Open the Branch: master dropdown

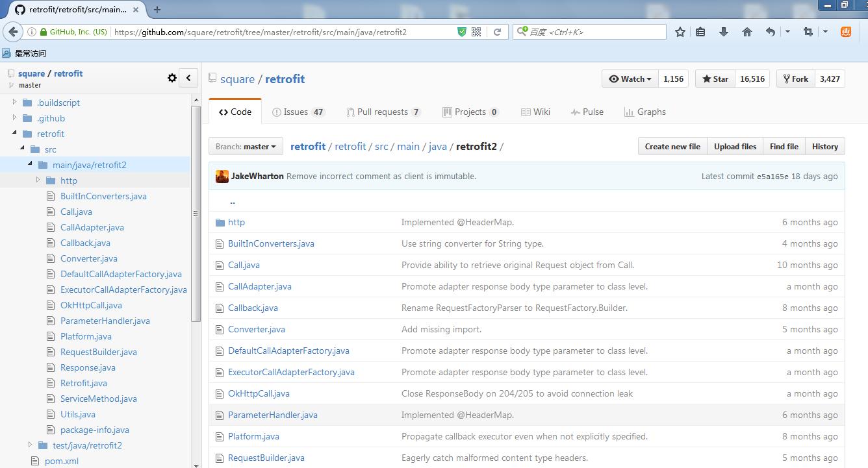tap(246, 147)
